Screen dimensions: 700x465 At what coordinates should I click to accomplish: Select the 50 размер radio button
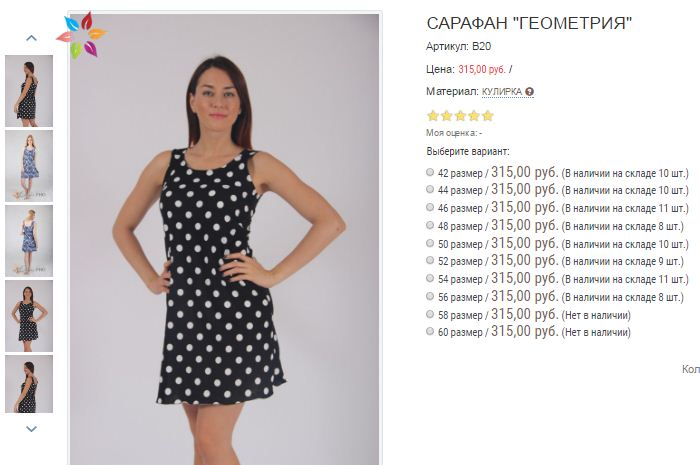tap(431, 244)
